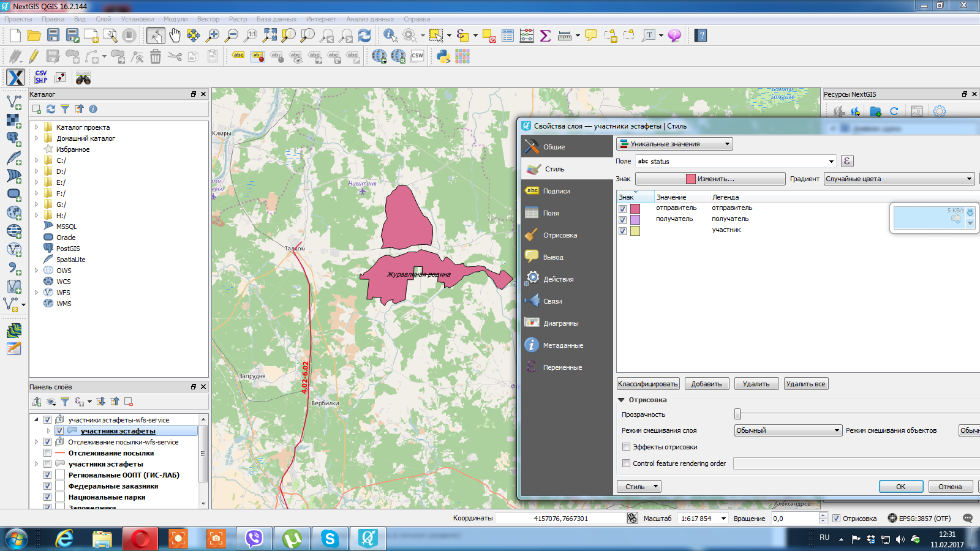Uncheck the отправитель category checkbox
The image size is (980, 551).
(x=622, y=209)
